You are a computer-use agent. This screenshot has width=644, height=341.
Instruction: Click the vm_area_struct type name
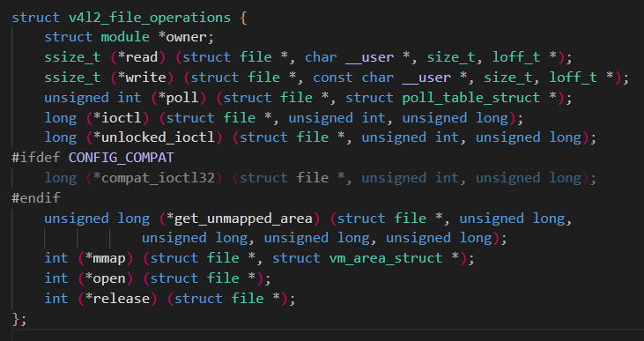tap(386, 258)
